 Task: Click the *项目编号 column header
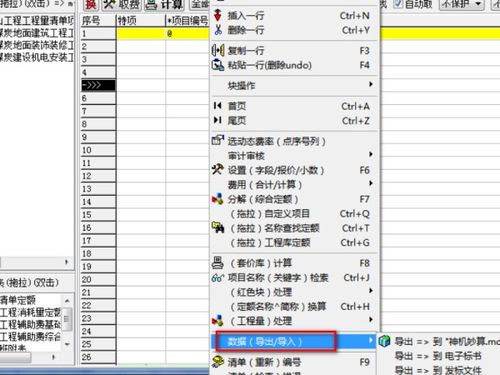click(x=188, y=21)
